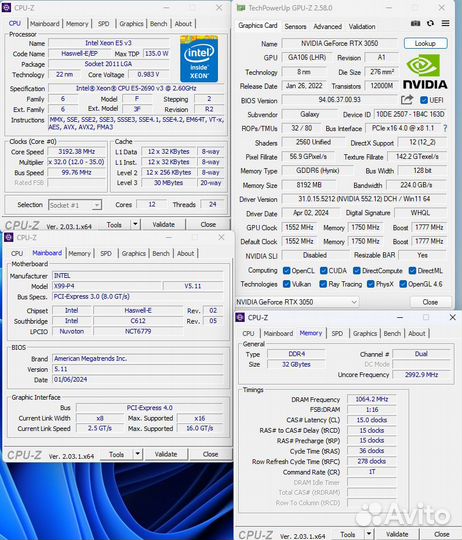Viewport: 462px width, 540px height.
Task: Click the Device ID 10DE 2507 field
Action: coord(410,114)
